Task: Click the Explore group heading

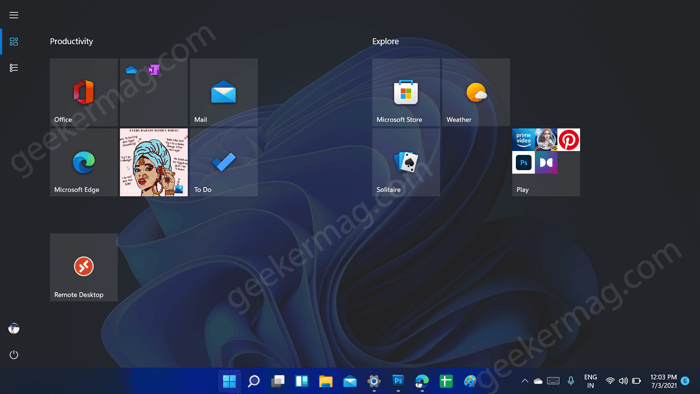Action: pos(386,41)
